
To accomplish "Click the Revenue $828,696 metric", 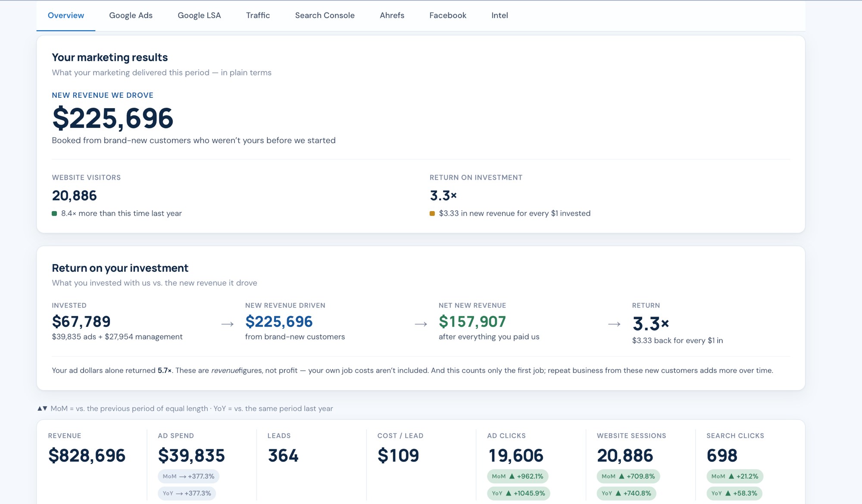I will pos(87,455).
